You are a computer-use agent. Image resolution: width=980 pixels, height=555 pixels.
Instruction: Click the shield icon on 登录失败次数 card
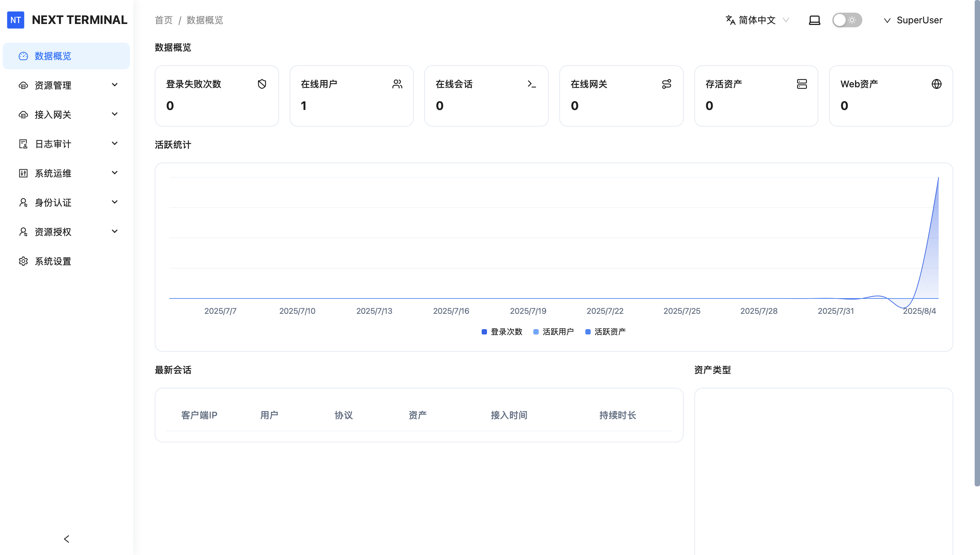tap(262, 84)
